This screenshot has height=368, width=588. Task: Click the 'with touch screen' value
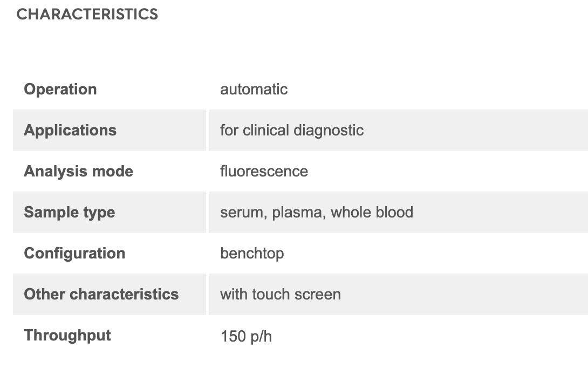[281, 294]
